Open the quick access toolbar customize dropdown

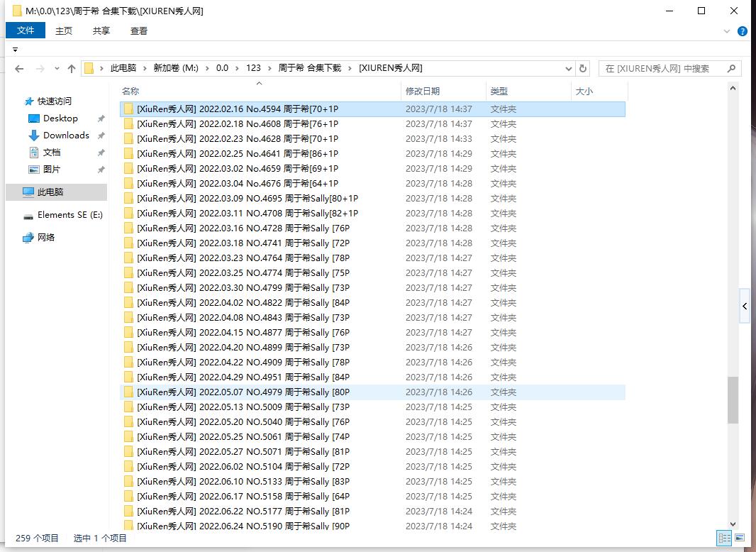pos(16,50)
